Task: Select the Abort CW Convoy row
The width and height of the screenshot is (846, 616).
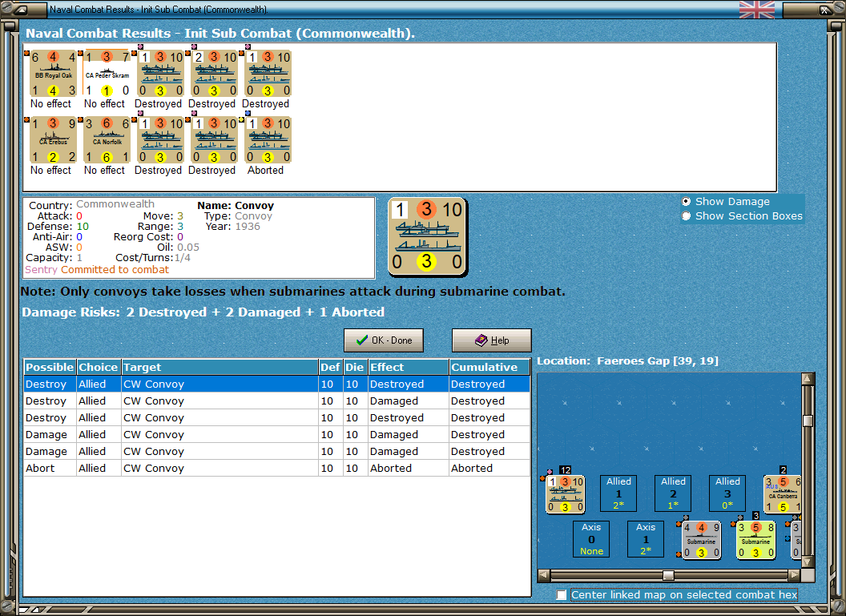Action: click(x=276, y=468)
